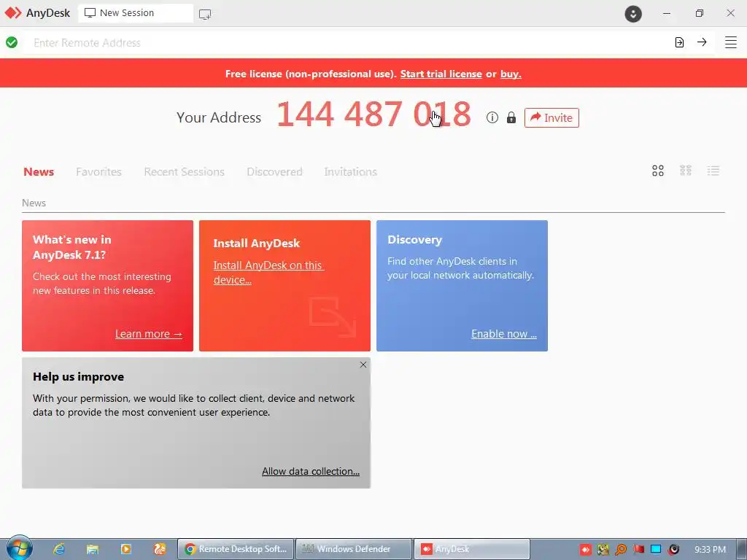
Task: Click the AnyDesk tray icon
Action: [x=586, y=550]
